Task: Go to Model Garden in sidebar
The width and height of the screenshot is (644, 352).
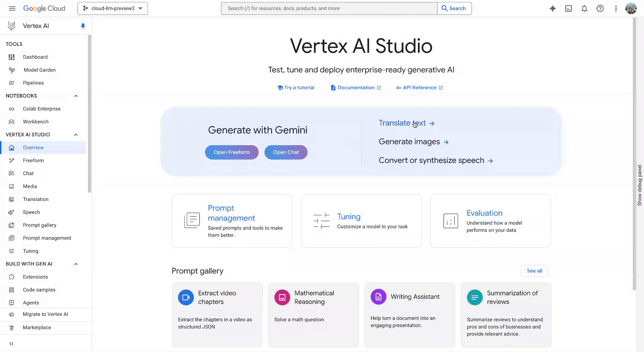Action: (40, 70)
